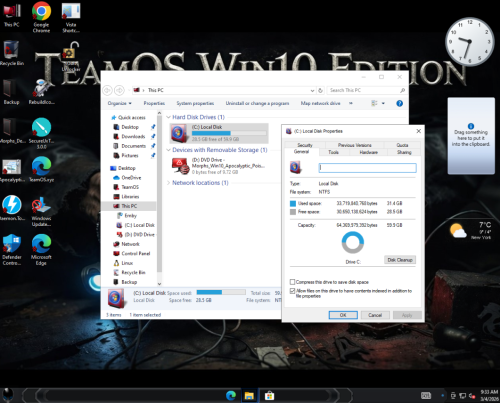Open Microsoft Store from the taskbar
Screen dimensions: 500x403
click(x=269, y=396)
